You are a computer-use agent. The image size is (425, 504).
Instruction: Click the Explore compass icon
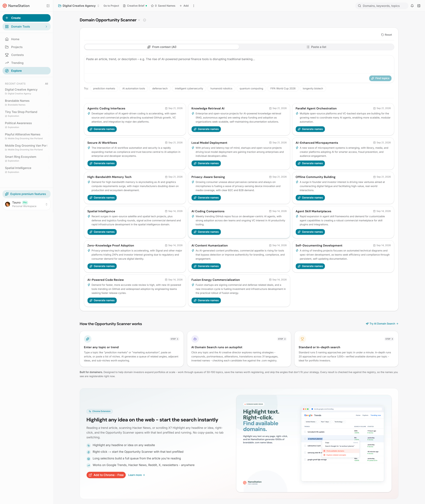7,71
